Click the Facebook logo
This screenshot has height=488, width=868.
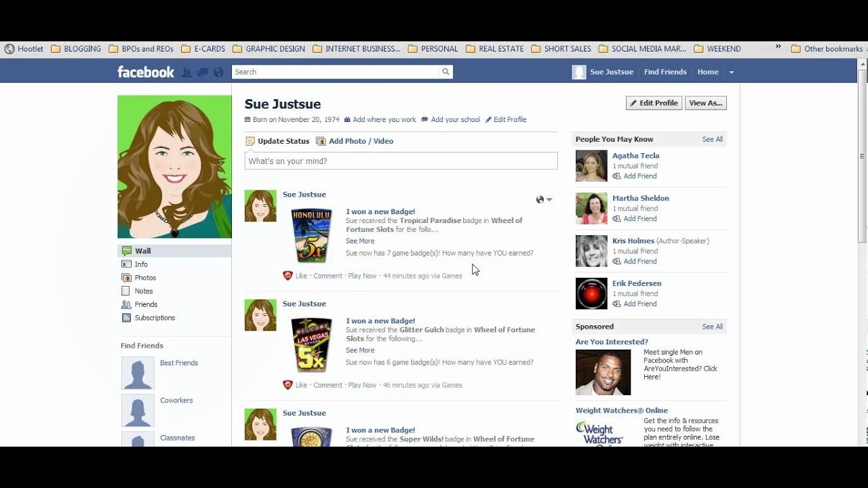(146, 72)
